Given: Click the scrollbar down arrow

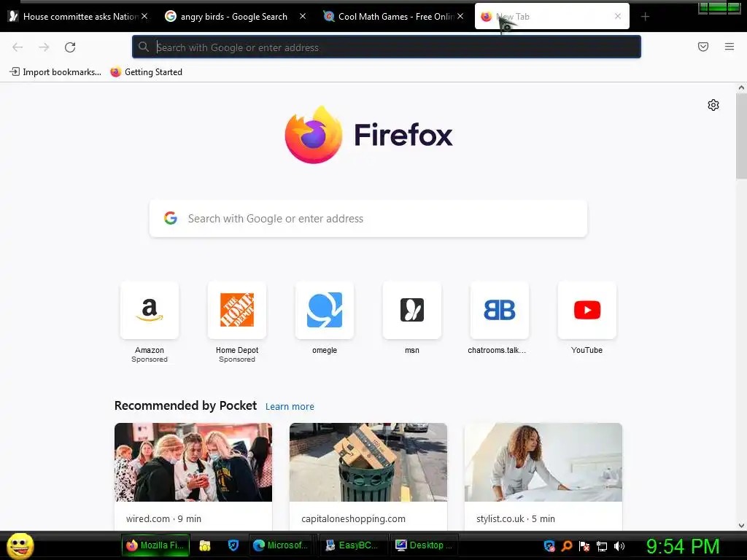Looking at the screenshot, I should [741, 526].
